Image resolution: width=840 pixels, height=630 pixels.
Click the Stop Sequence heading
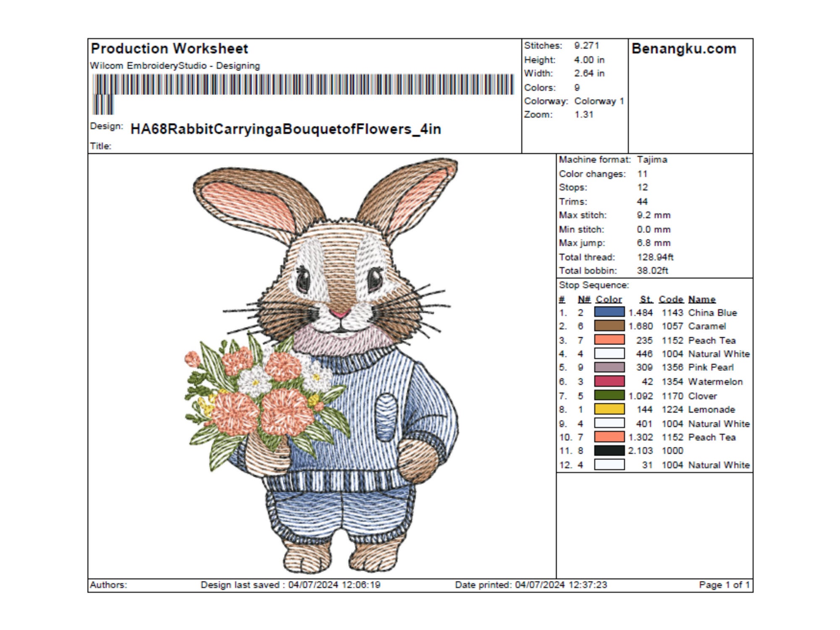594,285
